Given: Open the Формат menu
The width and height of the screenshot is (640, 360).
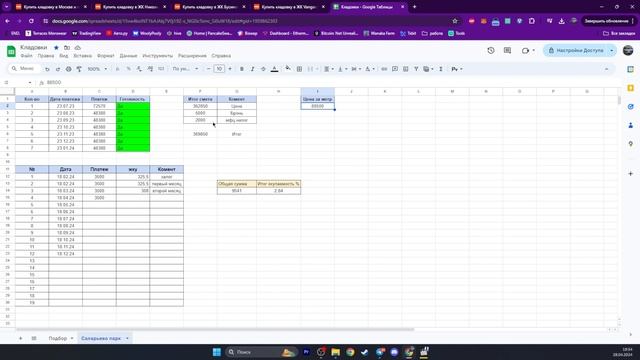Looking at the screenshot, I should (106, 56).
